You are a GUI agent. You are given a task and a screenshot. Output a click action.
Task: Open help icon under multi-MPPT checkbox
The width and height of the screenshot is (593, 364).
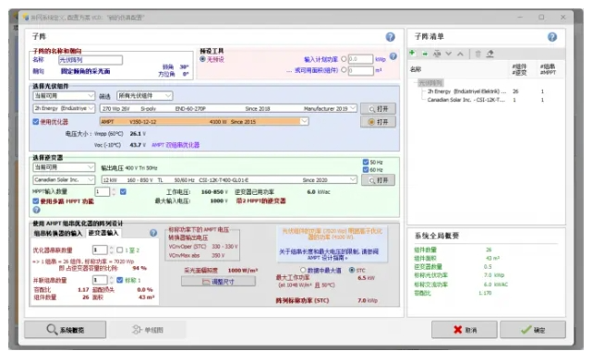click(x=36, y=210)
